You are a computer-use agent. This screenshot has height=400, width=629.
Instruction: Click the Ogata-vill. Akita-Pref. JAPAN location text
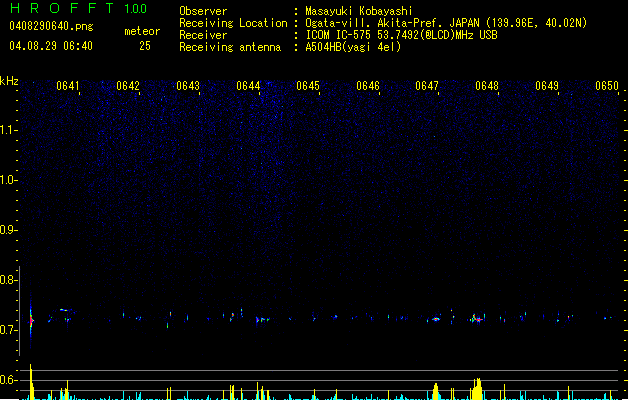pyautogui.click(x=446, y=23)
